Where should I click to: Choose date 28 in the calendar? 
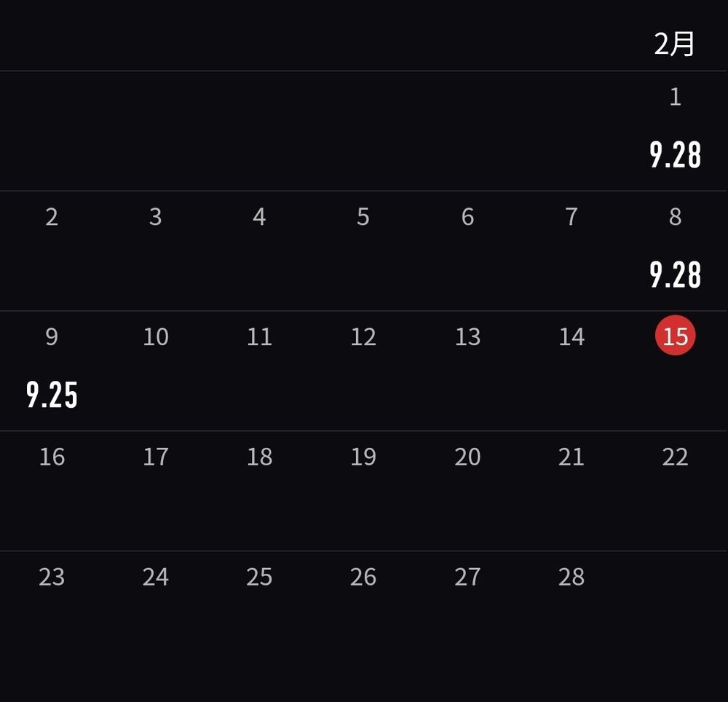click(571, 577)
